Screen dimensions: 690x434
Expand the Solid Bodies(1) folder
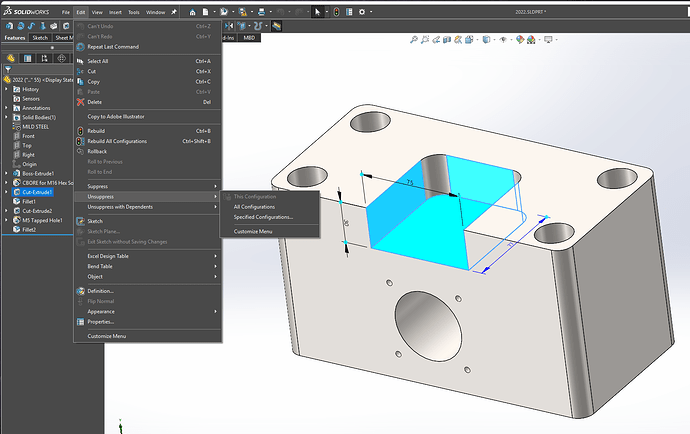tap(5, 118)
